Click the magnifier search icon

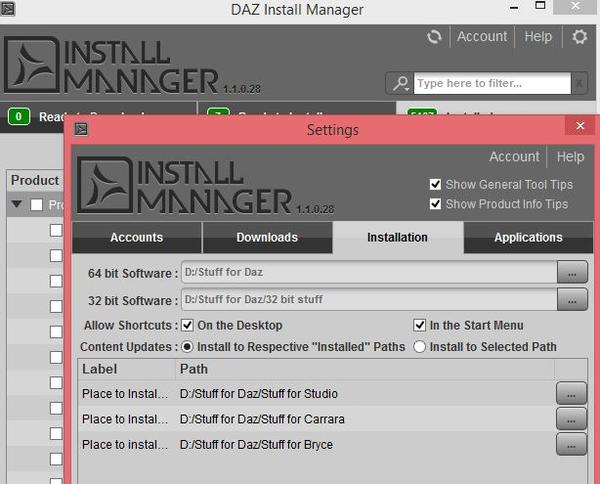(x=400, y=83)
